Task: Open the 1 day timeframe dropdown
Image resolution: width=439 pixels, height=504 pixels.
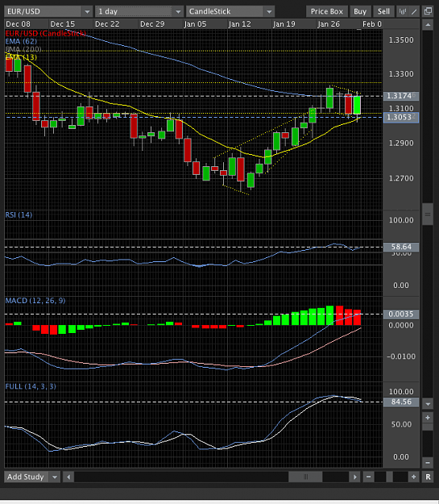Action: pyautogui.click(x=139, y=11)
